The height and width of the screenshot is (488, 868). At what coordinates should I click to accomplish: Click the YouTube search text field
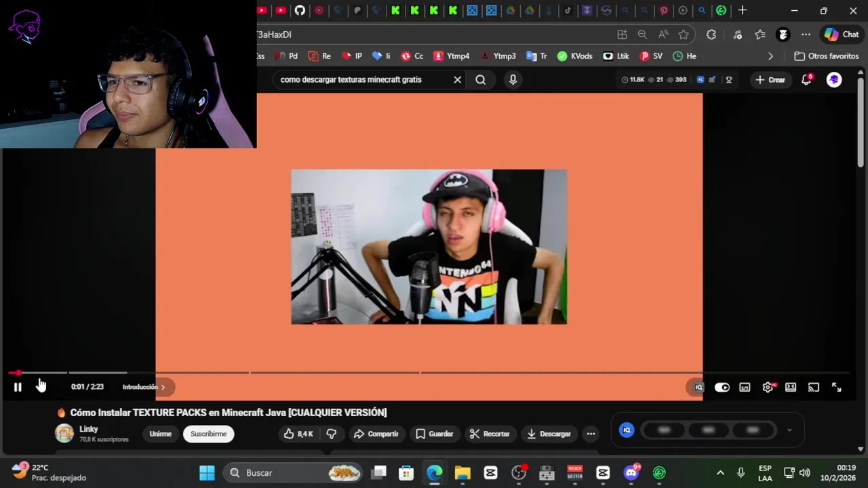(363, 79)
